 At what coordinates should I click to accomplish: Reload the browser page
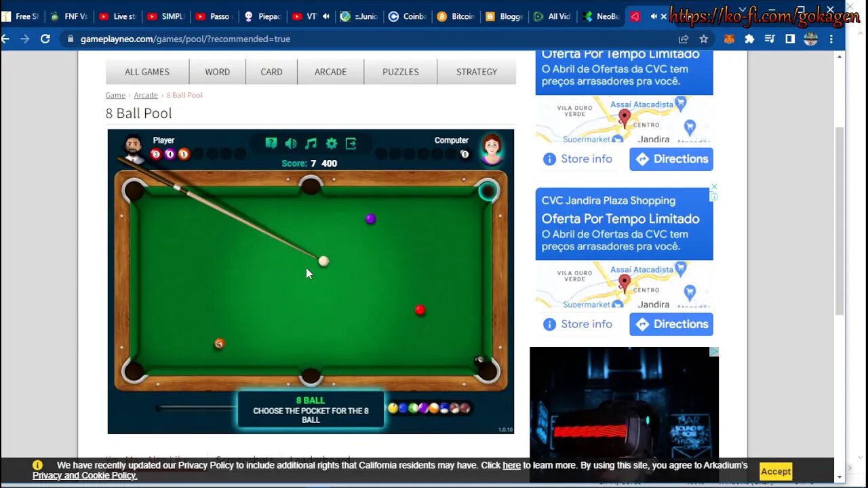click(x=45, y=39)
